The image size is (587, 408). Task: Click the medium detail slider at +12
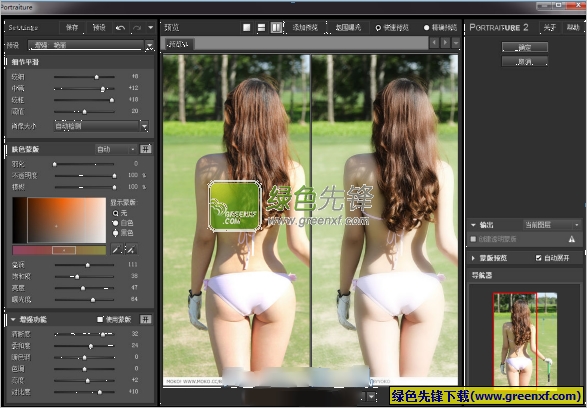(84, 89)
